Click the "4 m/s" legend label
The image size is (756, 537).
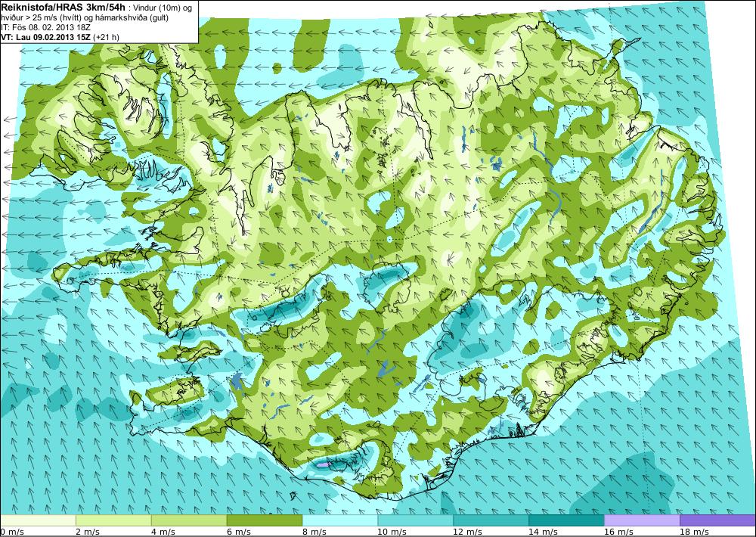[x=163, y=532]
